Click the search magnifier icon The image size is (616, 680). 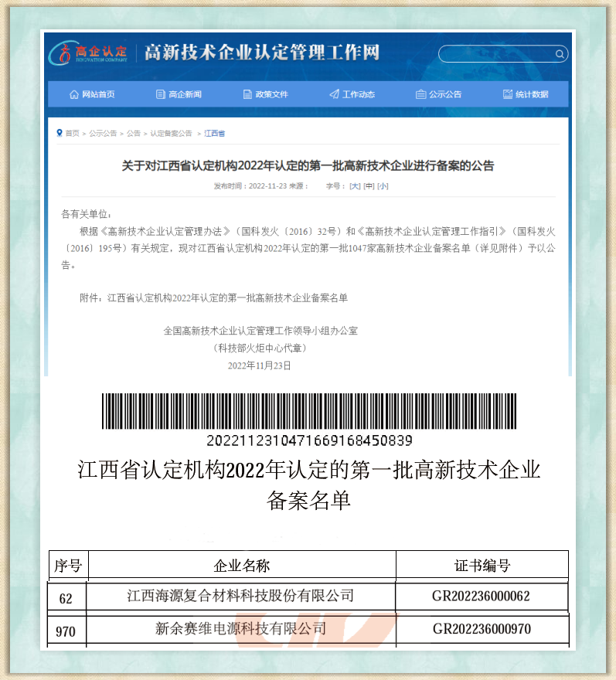pyautogui.click(x=560, y=54)
